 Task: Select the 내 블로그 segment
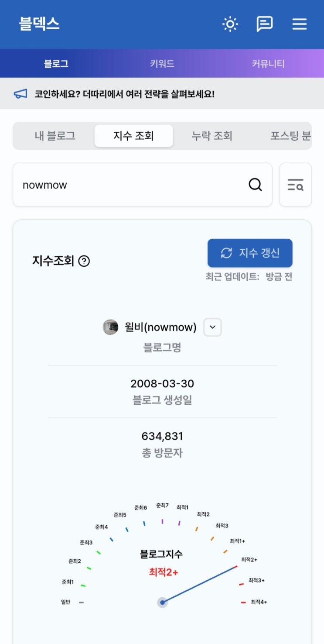(55, 136)
